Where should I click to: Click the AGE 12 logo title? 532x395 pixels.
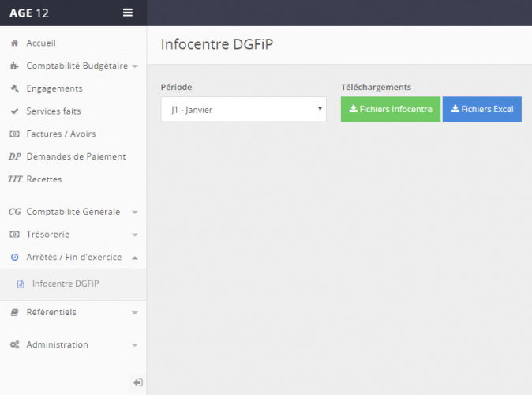30,13
